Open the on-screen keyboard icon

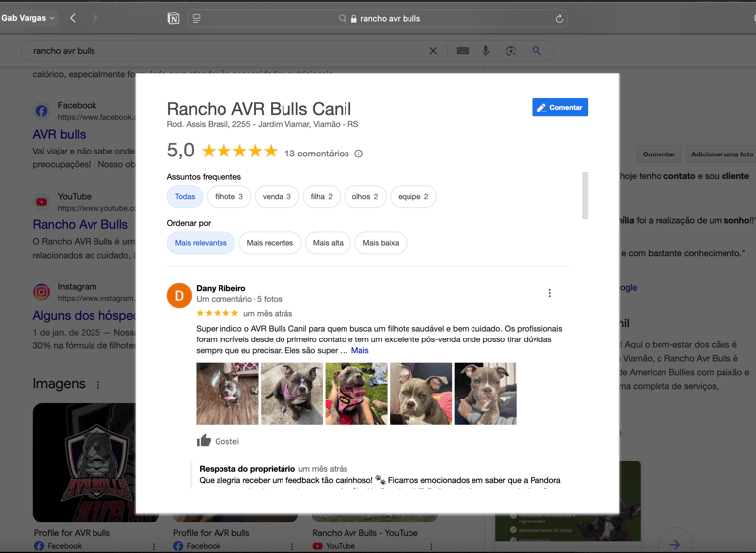(463, 50)
